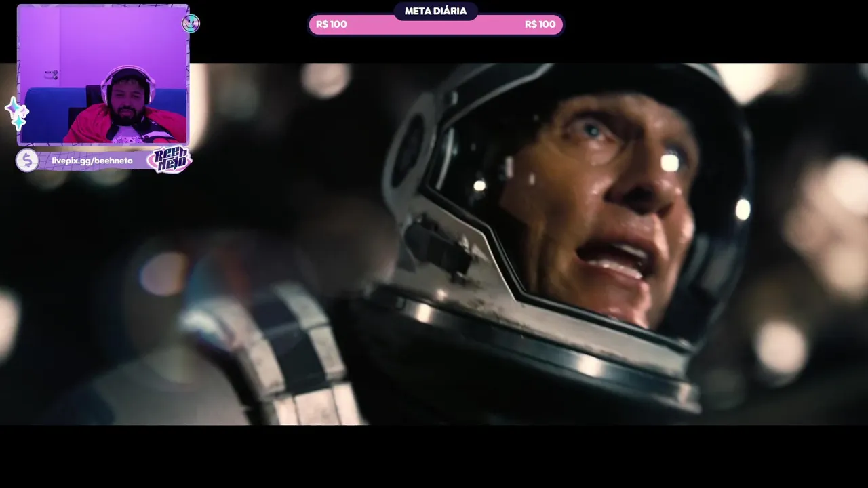
Task: Click the streamer webcam overlay
Action: coord(103,75)
